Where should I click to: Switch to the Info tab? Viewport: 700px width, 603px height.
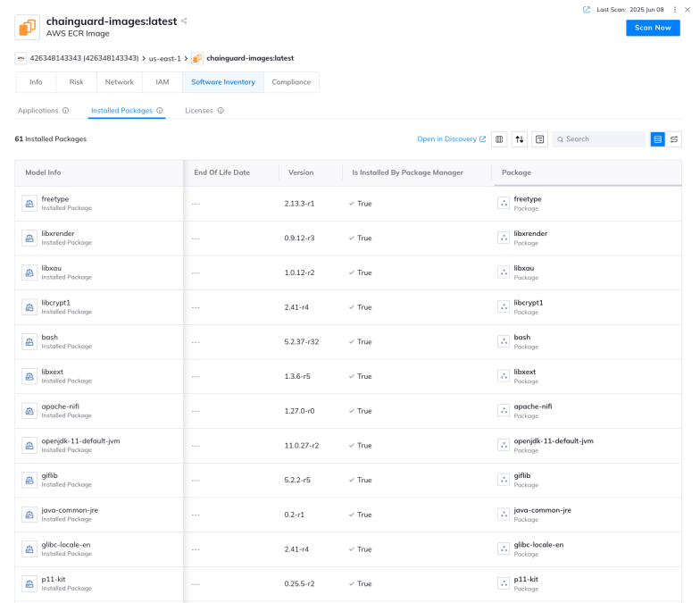pos(36,82)
